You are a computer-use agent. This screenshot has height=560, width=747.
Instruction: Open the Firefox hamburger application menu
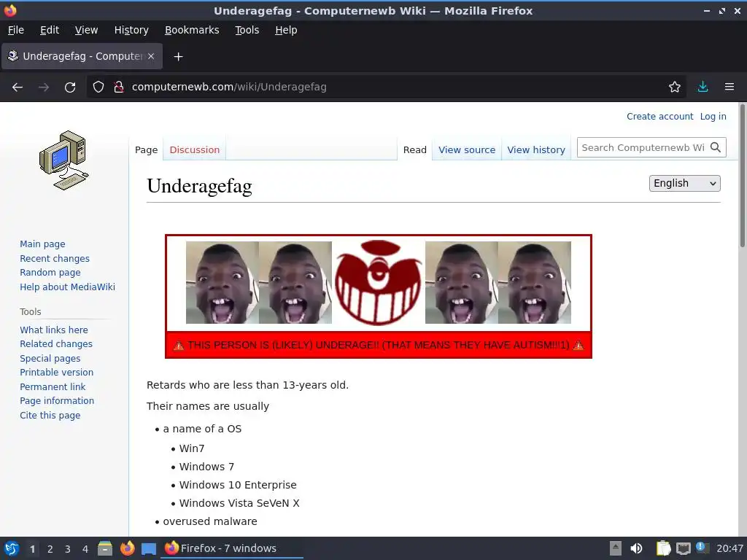pos(729,87)
